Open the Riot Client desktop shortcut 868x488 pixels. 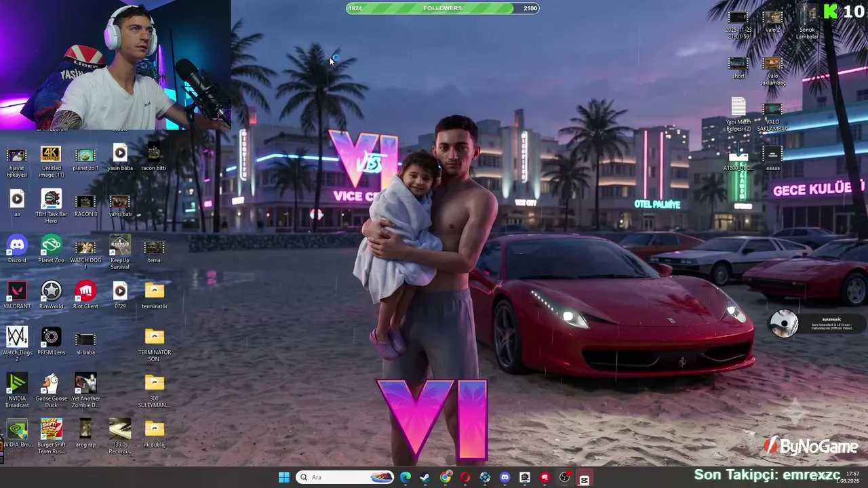(x=85, y=294)
